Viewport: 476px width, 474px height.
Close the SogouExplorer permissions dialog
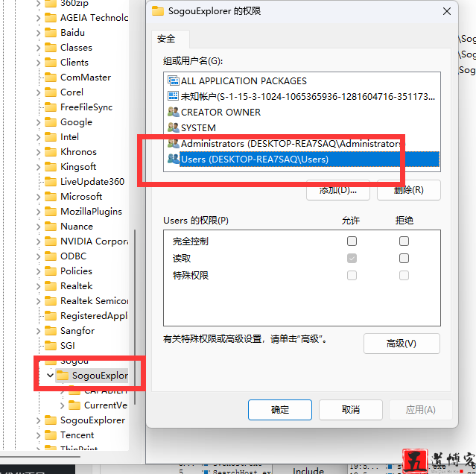click(446, 11)
